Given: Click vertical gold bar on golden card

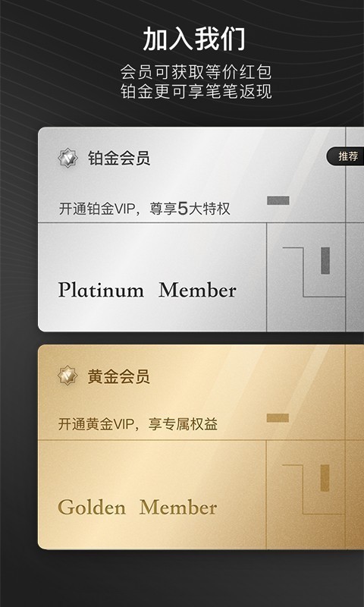Looking at the screenshot, I should click(x=325, y=478).
